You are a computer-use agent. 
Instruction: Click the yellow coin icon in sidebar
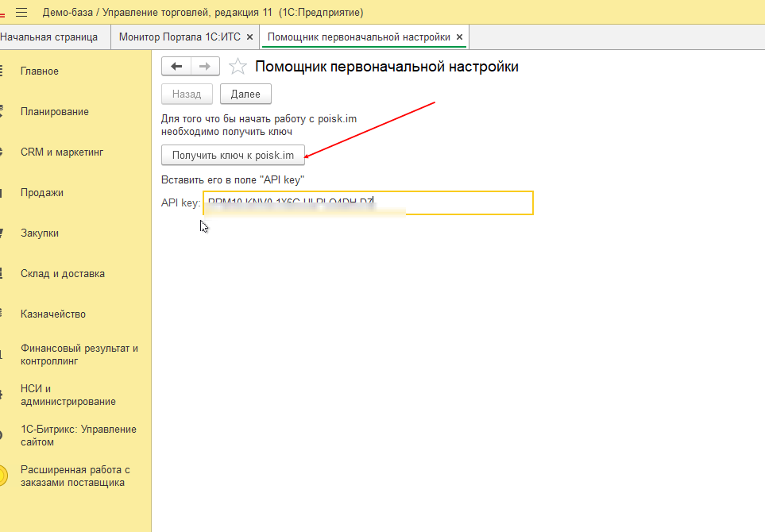pyautogui.click(x=2, y=476)
